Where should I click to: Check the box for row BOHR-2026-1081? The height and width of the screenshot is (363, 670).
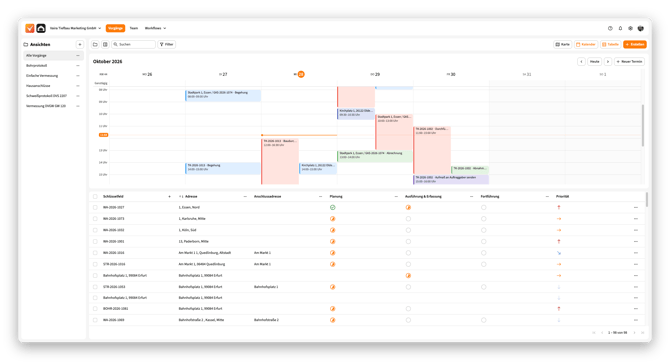click(x=95, y=308)
